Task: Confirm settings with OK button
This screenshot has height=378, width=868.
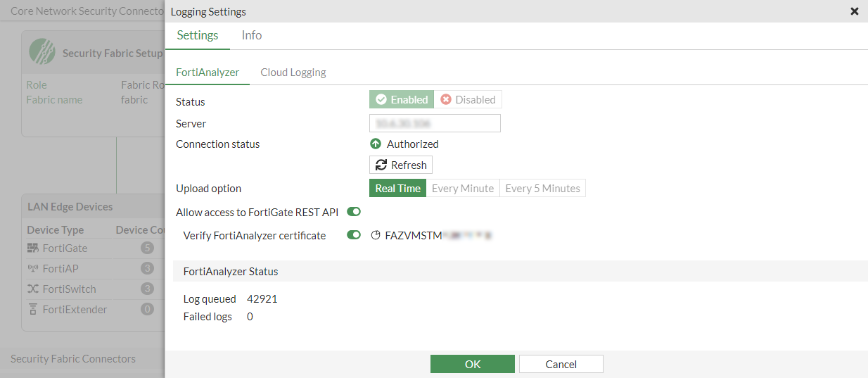Action: [473, 364]
